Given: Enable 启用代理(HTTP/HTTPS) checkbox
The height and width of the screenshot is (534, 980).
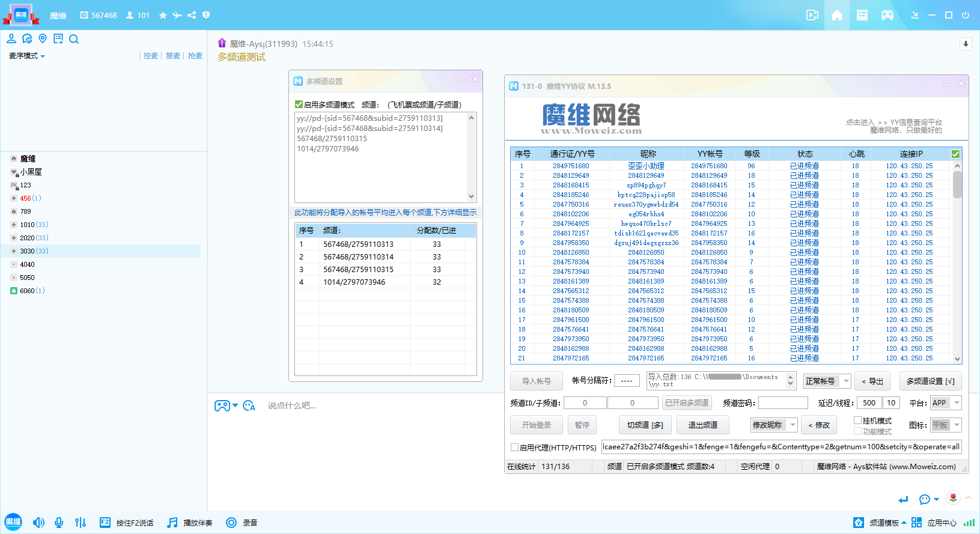Looking at the screenshot, I should click(x=514, y=447).
